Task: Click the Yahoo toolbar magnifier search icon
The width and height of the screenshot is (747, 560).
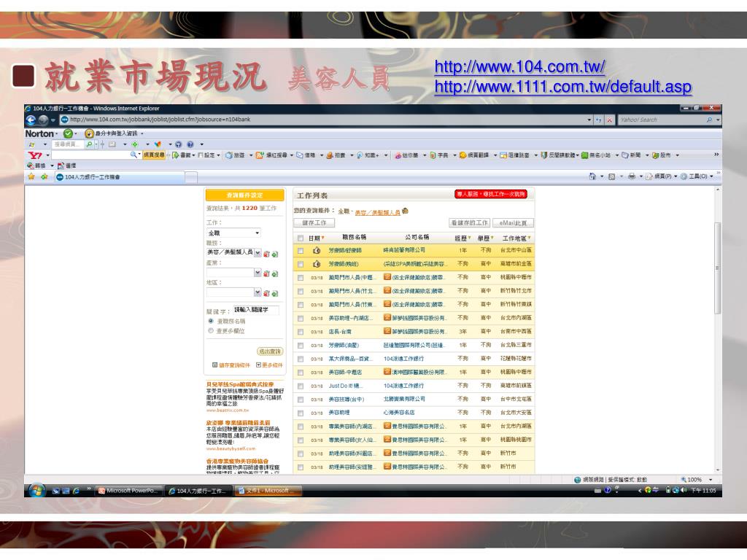Action: click(134, 155)
